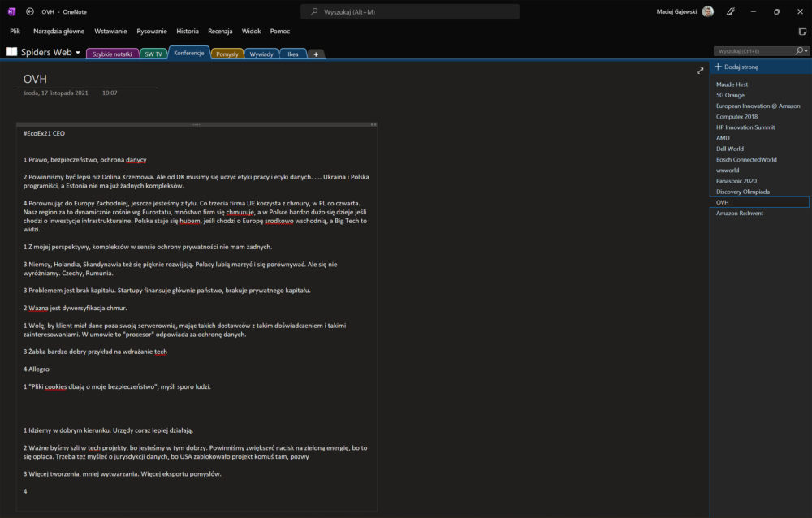
Task: Open the Recenzja ribbon tab
Action: click(220, 31)
